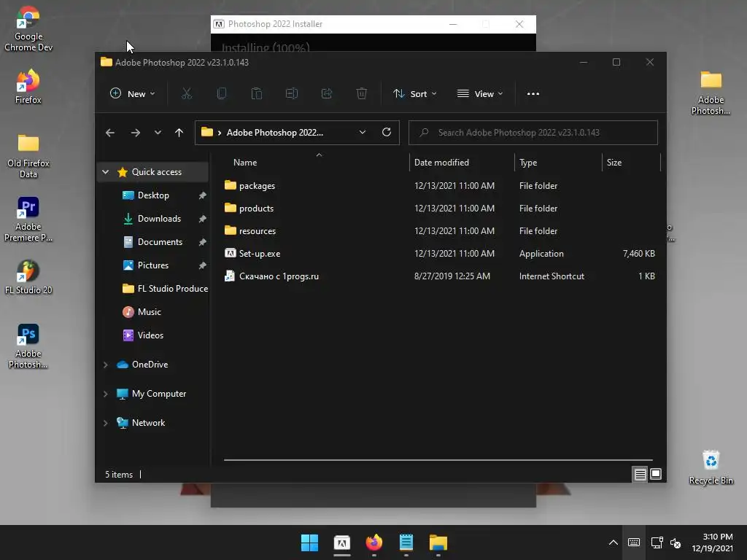Expand the My Computer tree node
The height and width of the screenshot is (560, 747).
pyautogui.click(x=106, y=394)
